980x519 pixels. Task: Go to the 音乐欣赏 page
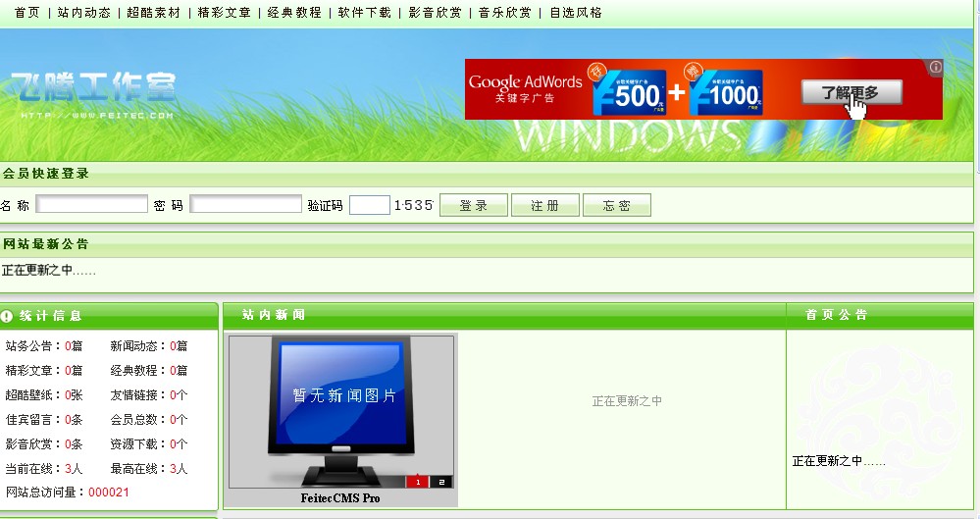point(505,13)
